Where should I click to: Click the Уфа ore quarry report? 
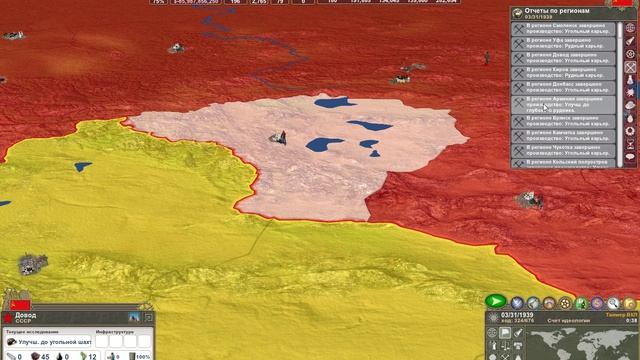[563, 43]
